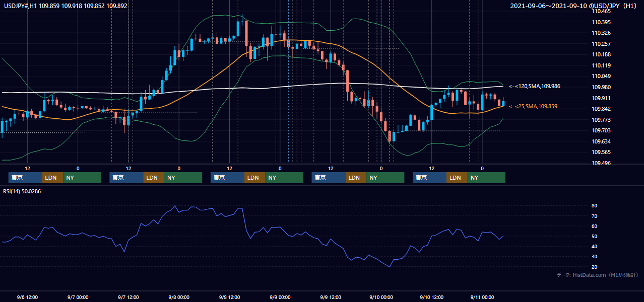Screen dimensions: 644x302
Task: Click the RSI 30 level label
Action: coord(594,256)
